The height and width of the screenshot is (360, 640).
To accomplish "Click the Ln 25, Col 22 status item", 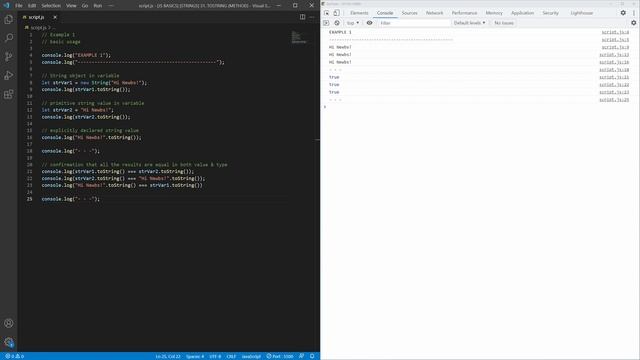I will tap(168, 356).
